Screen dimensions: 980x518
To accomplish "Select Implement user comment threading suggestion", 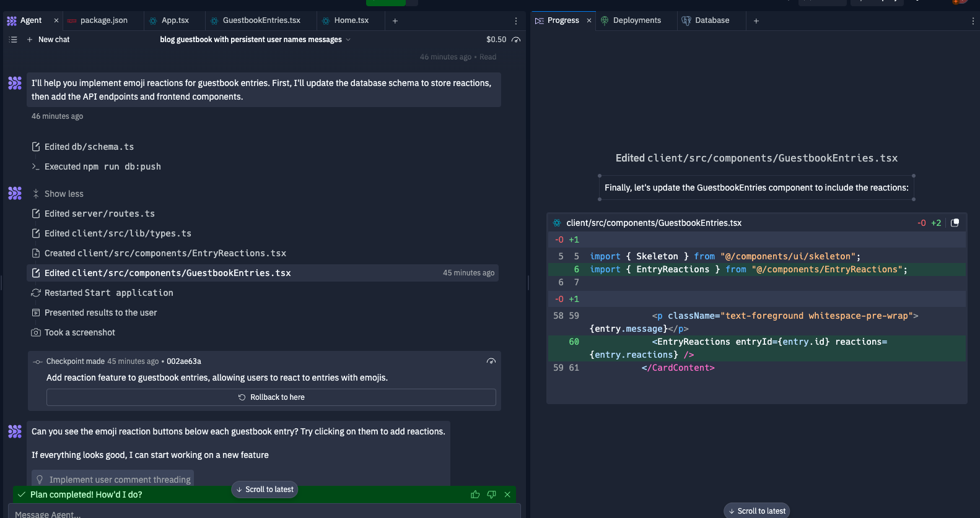I will point(113,480).
